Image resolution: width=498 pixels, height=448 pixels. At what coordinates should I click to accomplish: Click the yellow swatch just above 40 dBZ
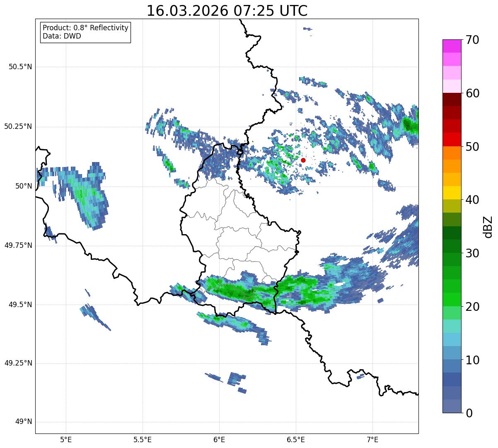coord(452,193)
